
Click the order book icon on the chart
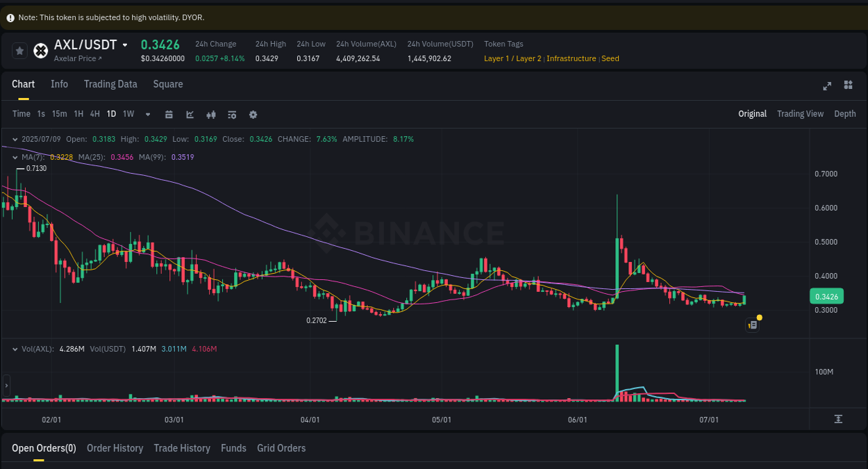752,324
